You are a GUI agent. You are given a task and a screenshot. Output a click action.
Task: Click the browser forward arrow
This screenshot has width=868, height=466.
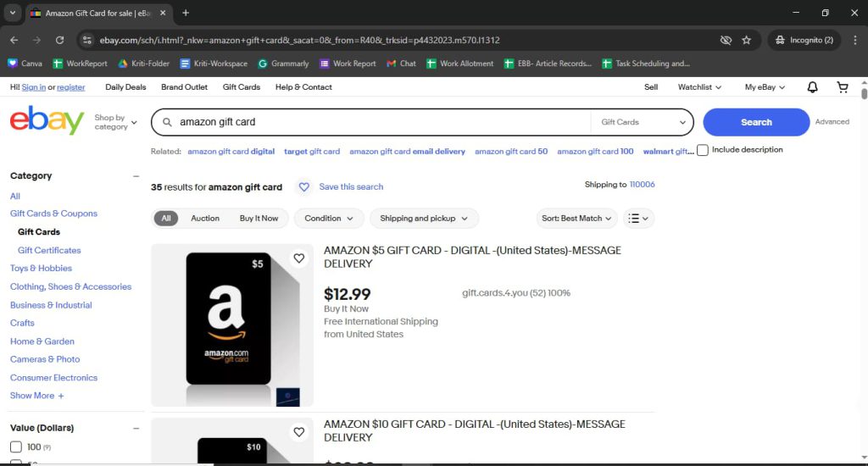tap(36, 40)
